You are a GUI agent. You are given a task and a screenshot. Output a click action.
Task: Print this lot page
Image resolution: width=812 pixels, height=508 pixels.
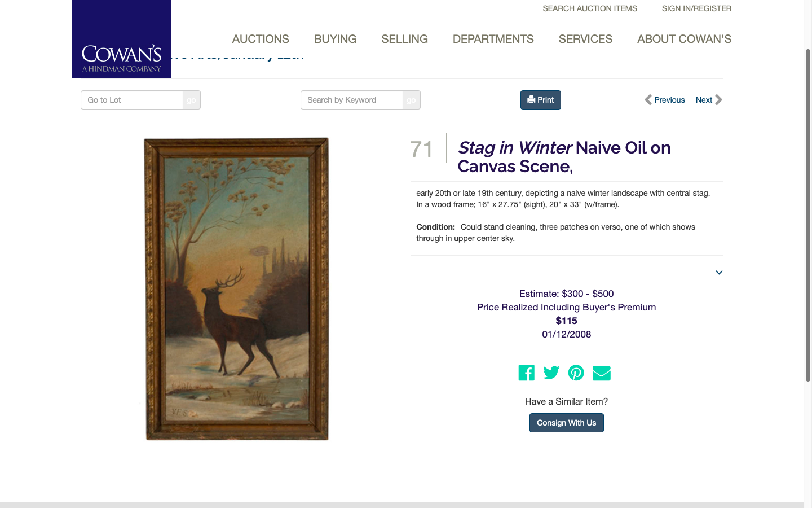(540, 100)
